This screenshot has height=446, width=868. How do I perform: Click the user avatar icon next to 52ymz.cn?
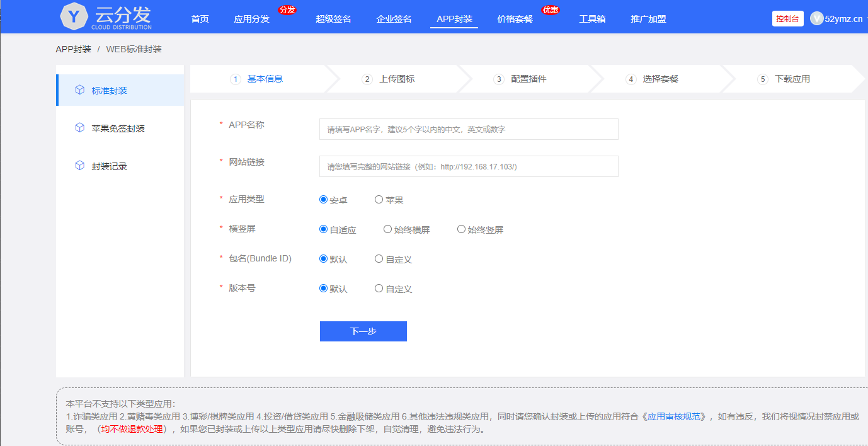[817, 19]
